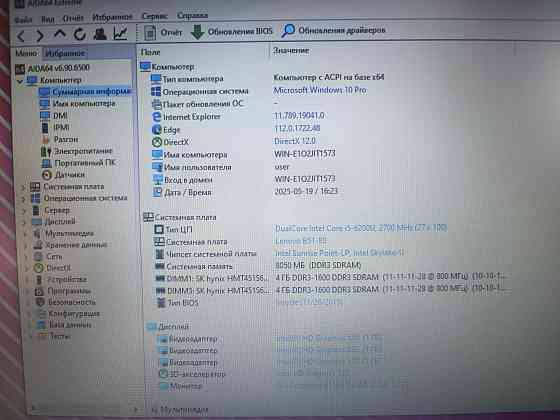Switch to the Меню tab
The width and height of the screenshot is (560, 420).
(26, 54)
